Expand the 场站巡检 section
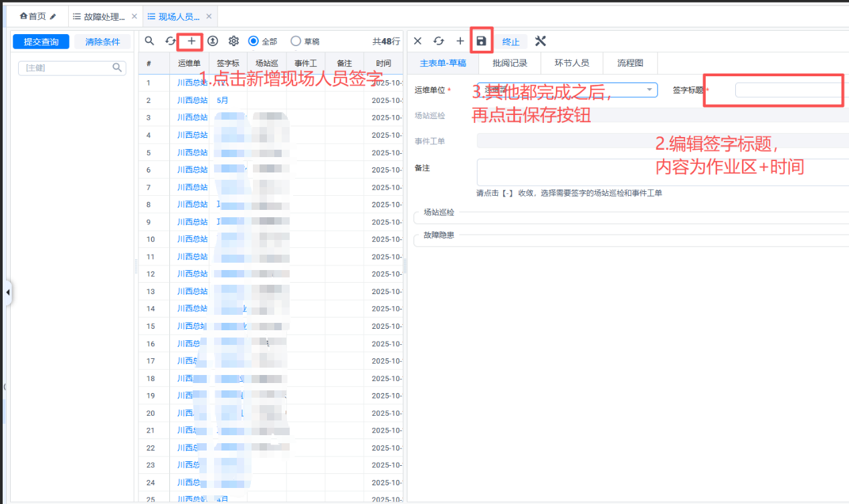This screenshot has height=504, width=849. 439,213
